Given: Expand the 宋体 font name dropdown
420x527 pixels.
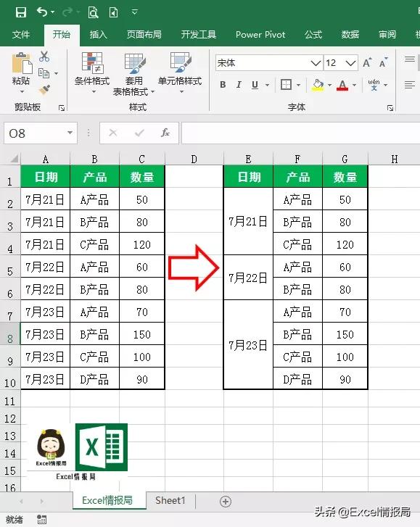Looking at the screenshot, I should [316, 63].
